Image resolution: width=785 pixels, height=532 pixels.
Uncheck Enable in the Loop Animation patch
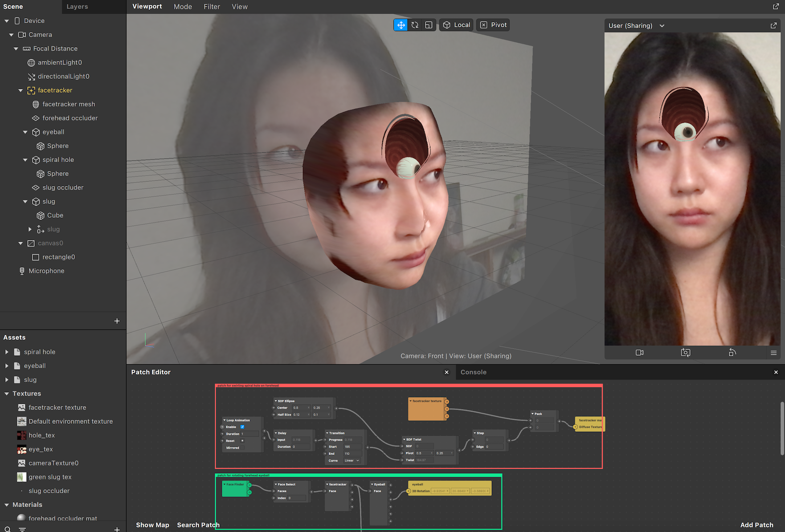(242, 427)
